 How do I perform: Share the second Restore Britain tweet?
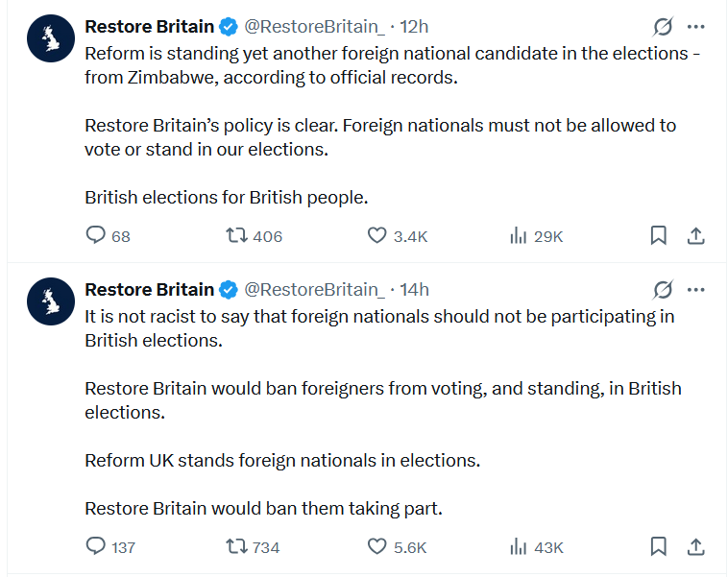(x=697, y=546)
